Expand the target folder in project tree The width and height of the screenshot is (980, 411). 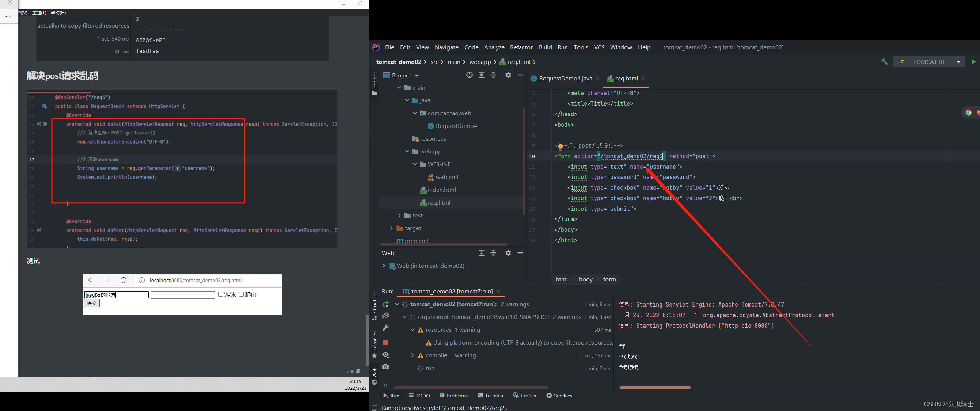pyautogui.click(x=391, y=228)
